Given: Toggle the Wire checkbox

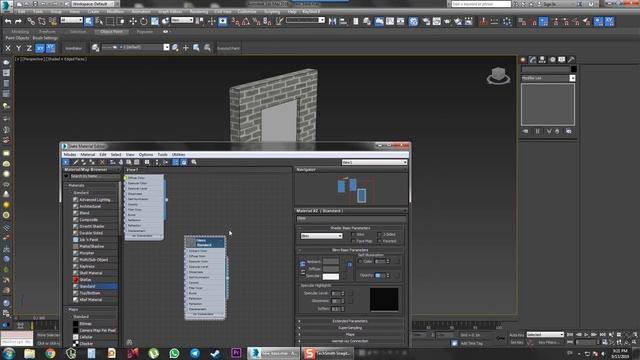Looking at the screenshot, I should (353, 234).
